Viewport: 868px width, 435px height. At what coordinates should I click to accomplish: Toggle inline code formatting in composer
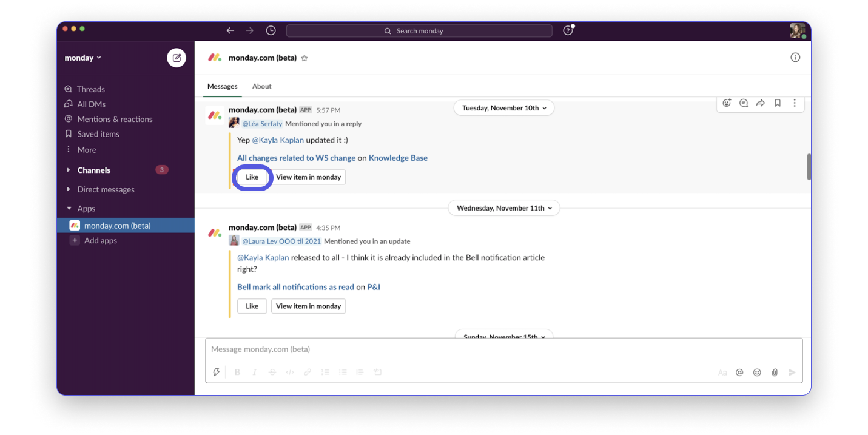coord(290,373)
